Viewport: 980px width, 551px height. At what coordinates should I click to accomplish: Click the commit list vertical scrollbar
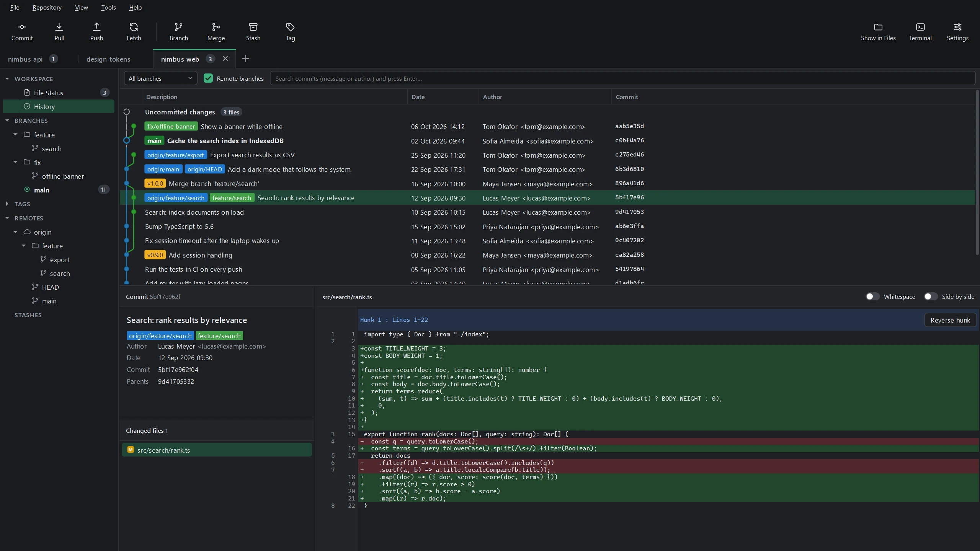[977, 172]
